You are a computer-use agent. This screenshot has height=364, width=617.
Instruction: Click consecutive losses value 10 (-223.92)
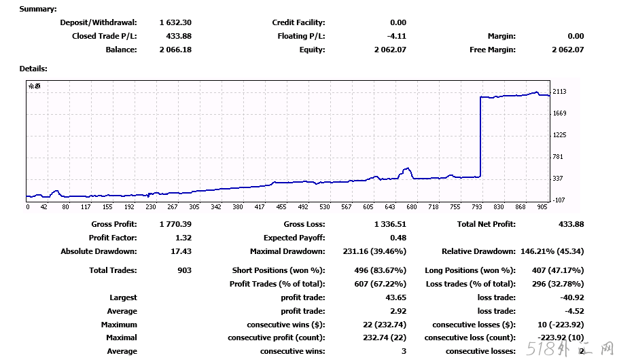pos(561,325)
